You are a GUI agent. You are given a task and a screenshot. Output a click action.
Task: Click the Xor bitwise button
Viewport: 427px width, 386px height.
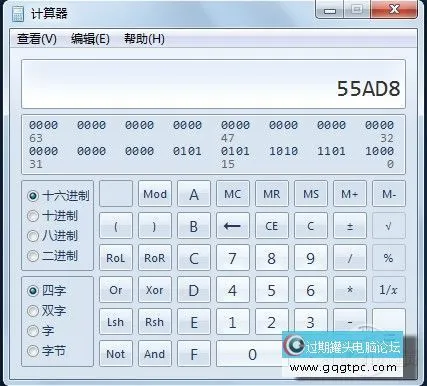(x=155, y=290)
